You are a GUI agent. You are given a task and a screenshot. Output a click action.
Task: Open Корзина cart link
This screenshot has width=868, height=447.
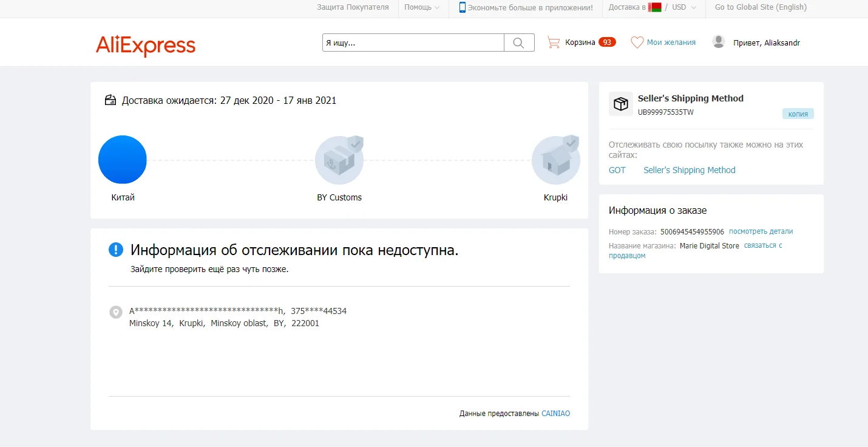(x=580, y=43)
